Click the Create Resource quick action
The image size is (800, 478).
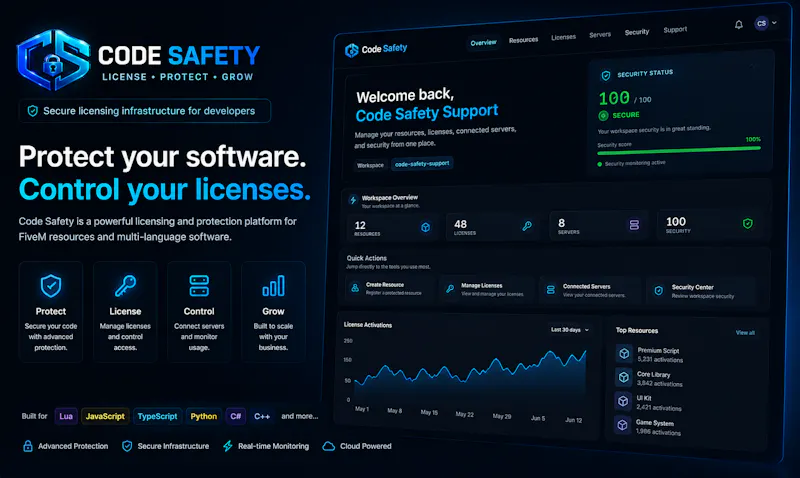point(390,288)
